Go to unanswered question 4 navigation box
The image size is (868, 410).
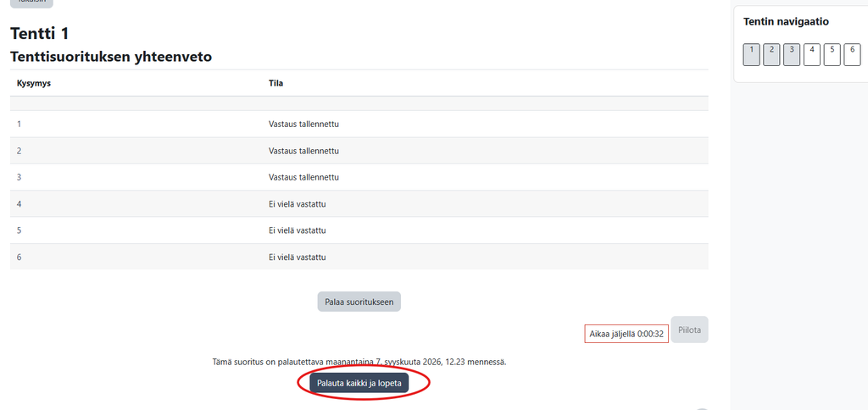(x=811, y=55)
